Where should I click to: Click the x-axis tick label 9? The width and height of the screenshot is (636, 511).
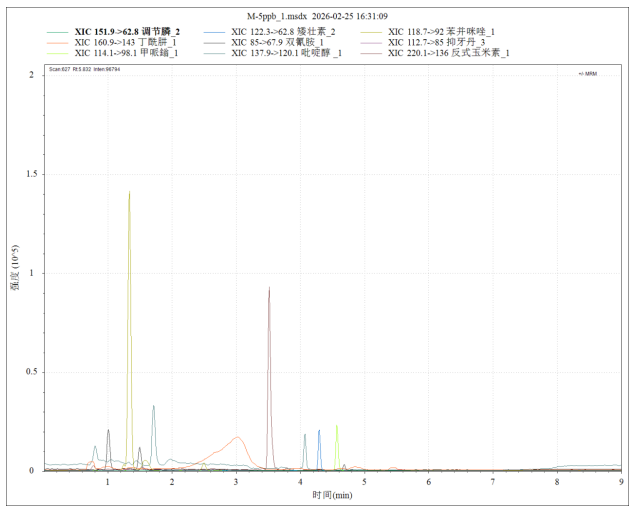pos(621,482)
